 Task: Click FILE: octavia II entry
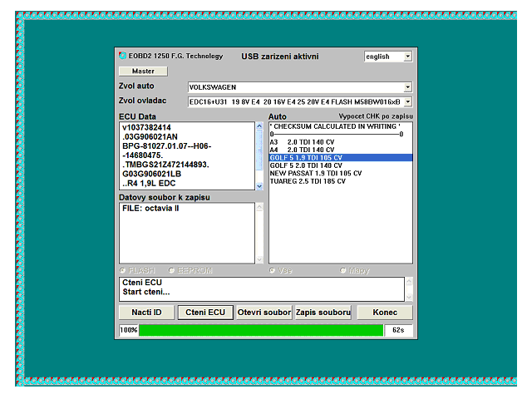pyautogui.click(x=150, y=209)
